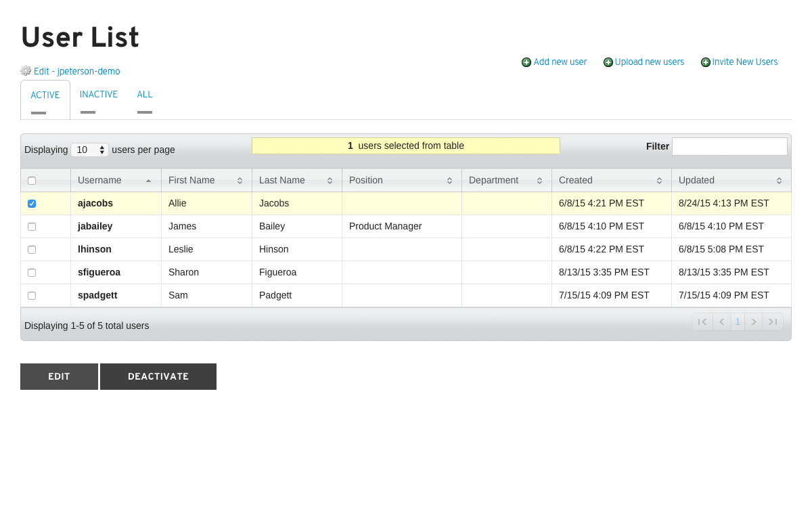Click the plus icon next to Upload new users

click(608, 62)
